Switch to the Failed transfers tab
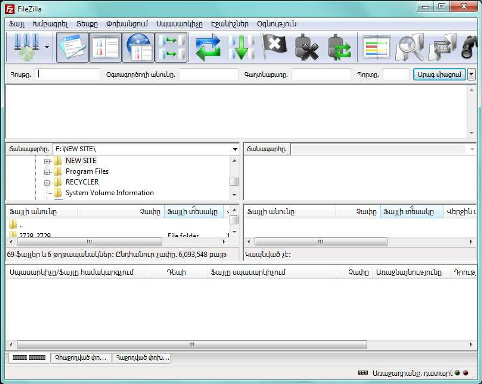 (81, 358)
